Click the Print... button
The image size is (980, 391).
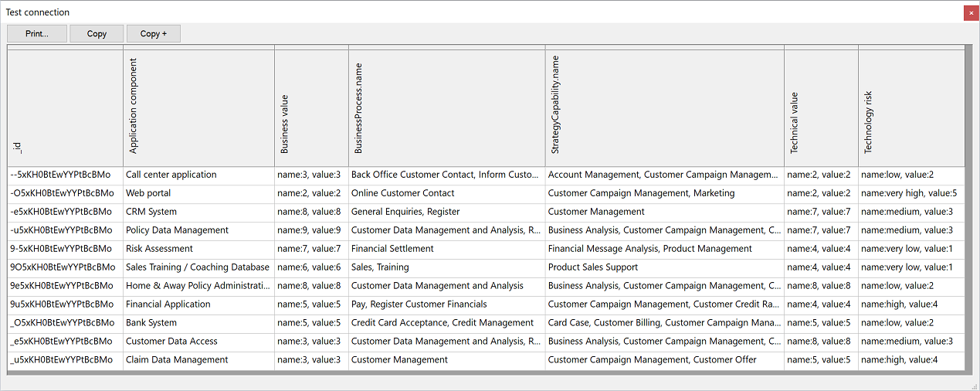[x=37, y=34]
